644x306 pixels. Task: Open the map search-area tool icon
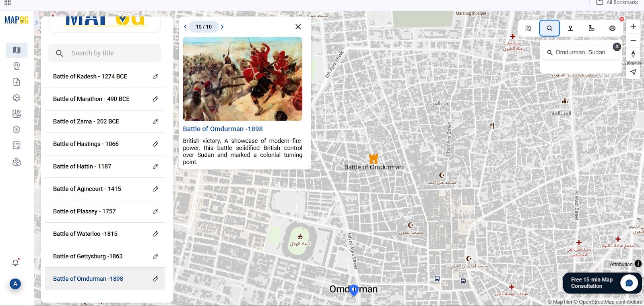pos(528,28)
